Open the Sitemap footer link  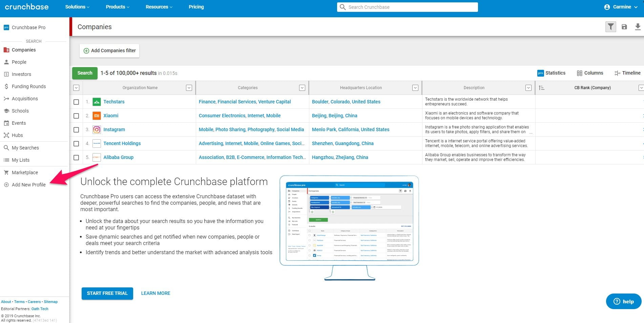click(x=51, y=302)
